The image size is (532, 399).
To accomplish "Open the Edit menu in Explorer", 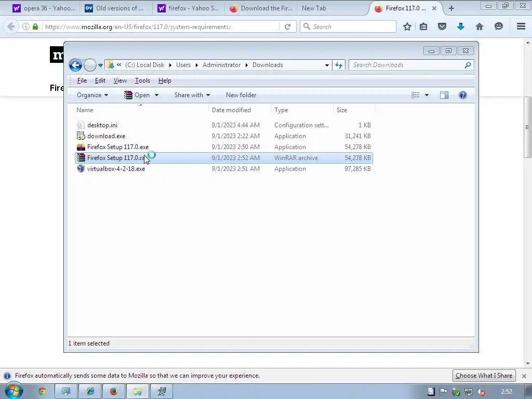I will (100, 81).
